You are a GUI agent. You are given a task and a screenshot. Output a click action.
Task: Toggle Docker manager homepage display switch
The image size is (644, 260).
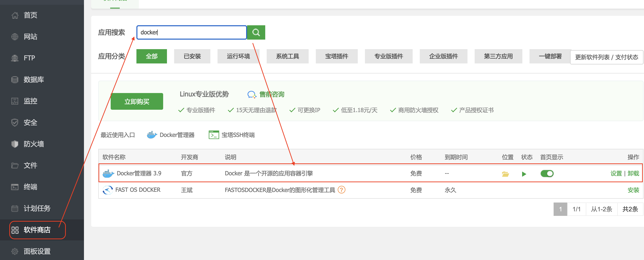(x=547, y=173)
